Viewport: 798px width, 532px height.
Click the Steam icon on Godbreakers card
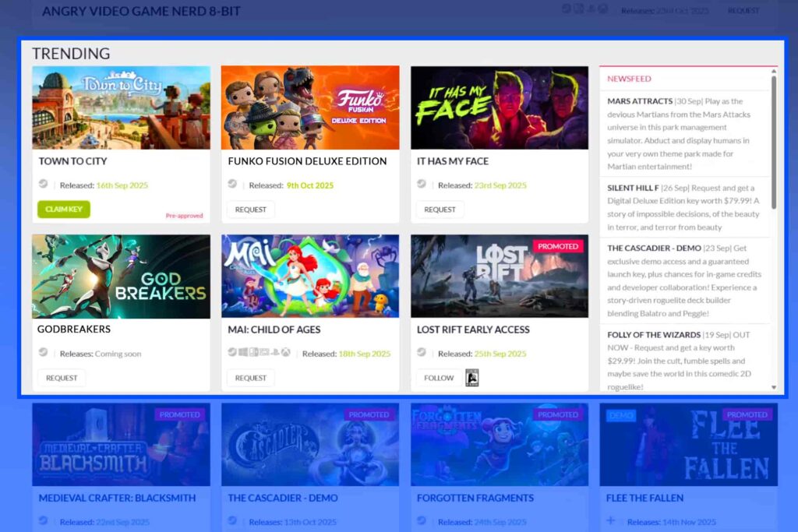44,353
